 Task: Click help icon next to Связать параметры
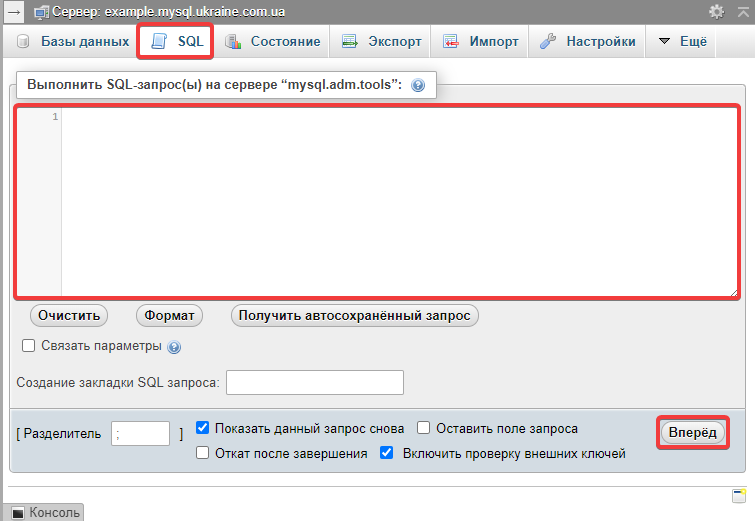tap(174, 347)
